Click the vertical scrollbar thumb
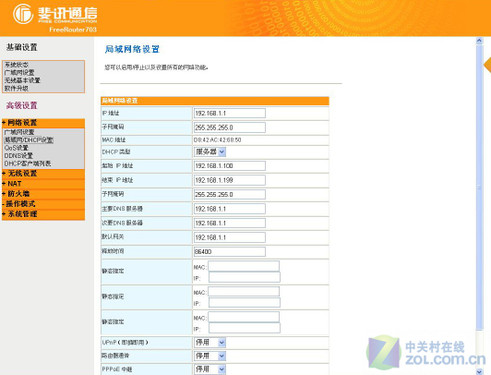 (479, 188)
